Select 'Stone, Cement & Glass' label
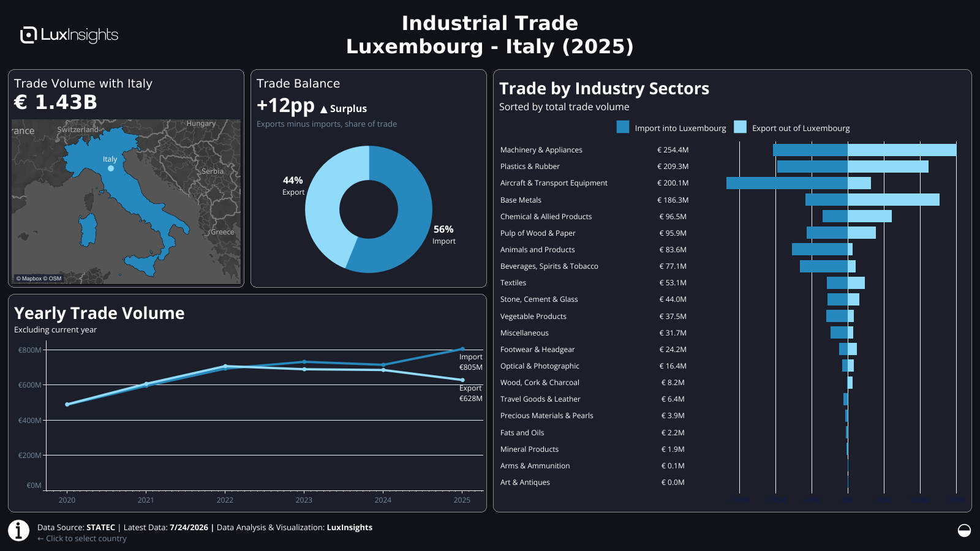Viewport: 980px width, 551px height. coord(539,299)
